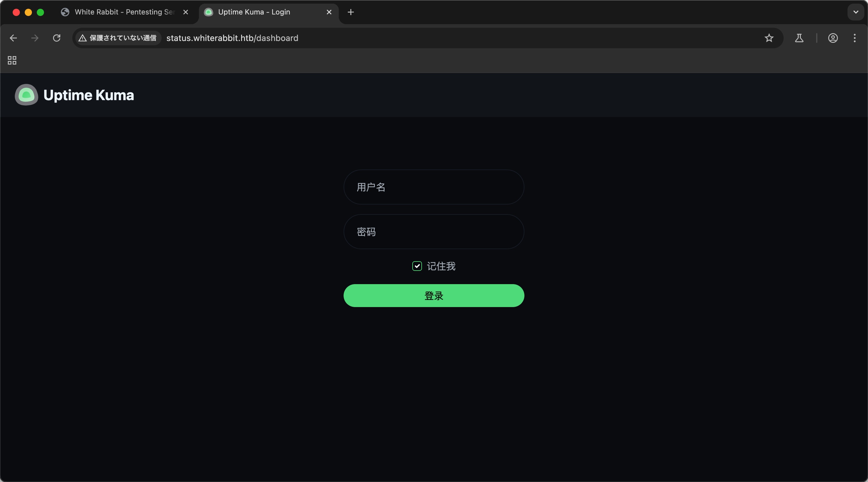The height and width of the screenshot is (482, 868).
Task: Close the White Rabbit Pentesting tab
Action: [185, 12]
